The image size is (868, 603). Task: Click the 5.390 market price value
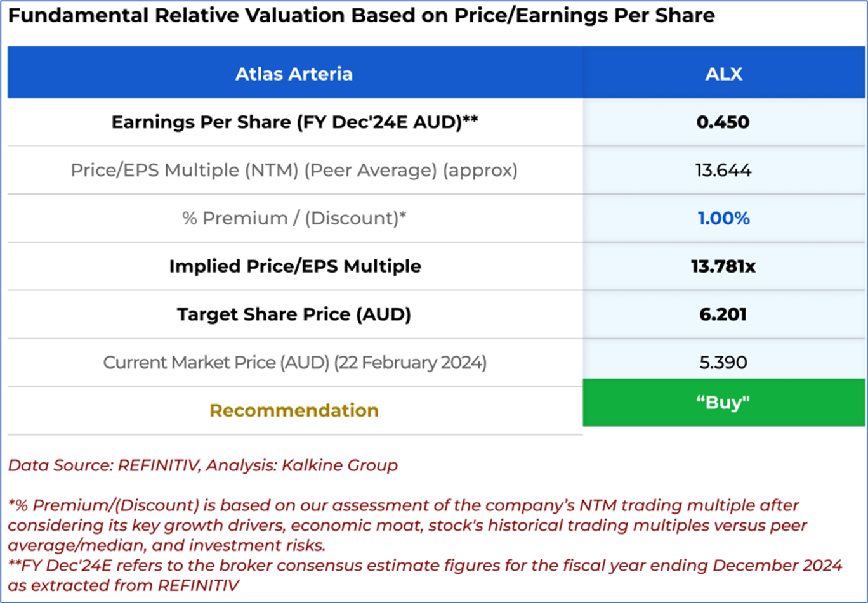coord(723,363)
